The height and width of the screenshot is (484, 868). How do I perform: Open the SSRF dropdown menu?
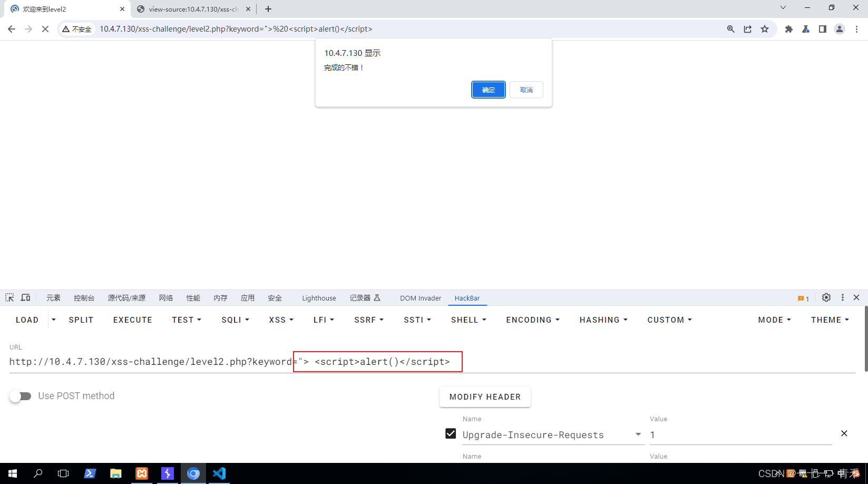coord(369,320)
